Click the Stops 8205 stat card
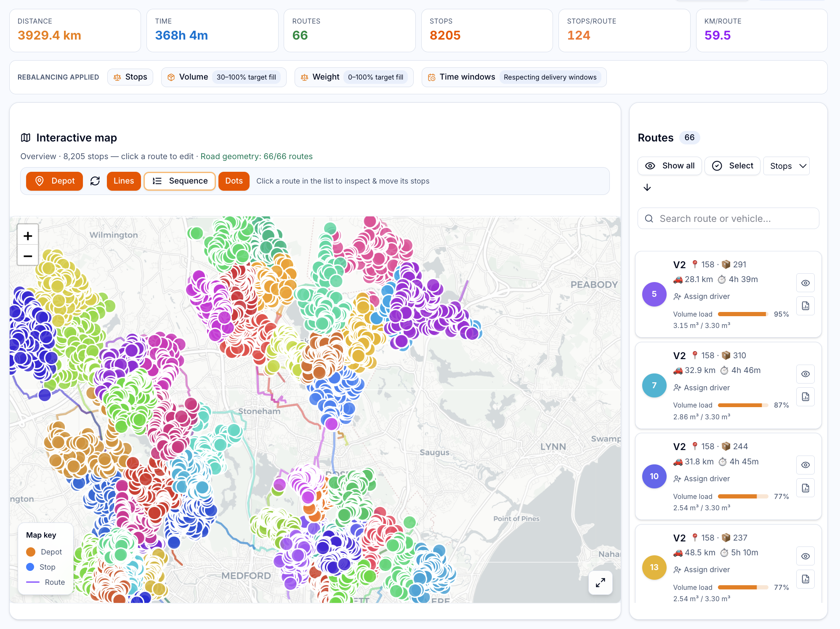840x629 pixels. point(487,31)
